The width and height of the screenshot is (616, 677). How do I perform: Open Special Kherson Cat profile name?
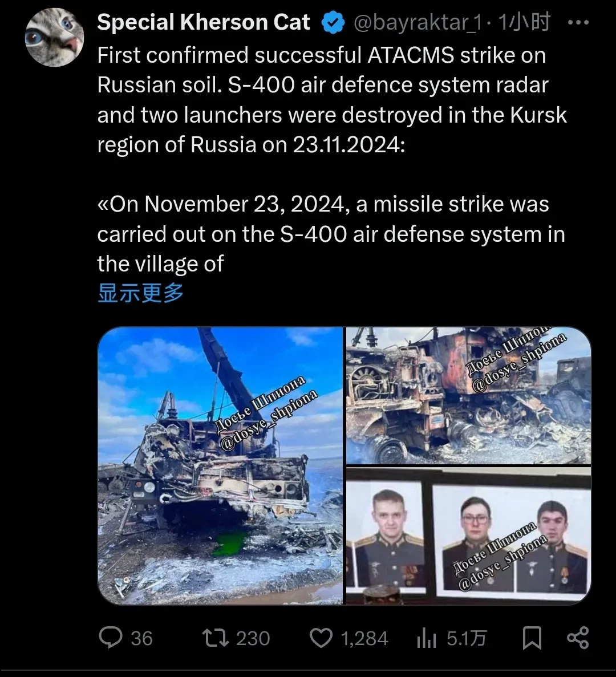point(204,22)
